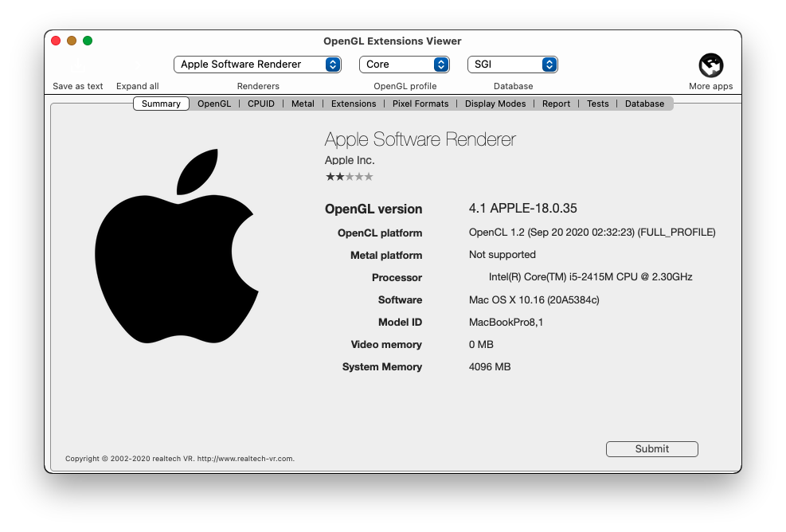Open the Metal tab
This screenshot has width=786, height=532.
pos(303,104)
